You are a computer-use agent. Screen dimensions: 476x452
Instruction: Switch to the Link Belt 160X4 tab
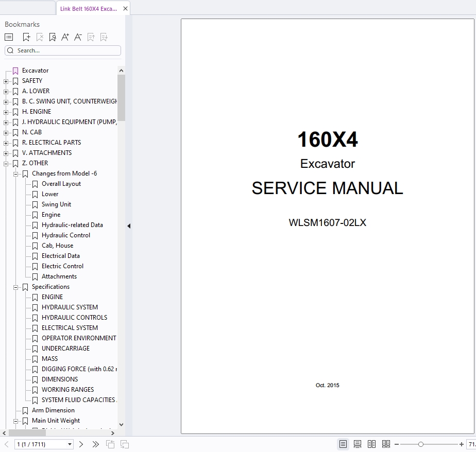(88, 9)
